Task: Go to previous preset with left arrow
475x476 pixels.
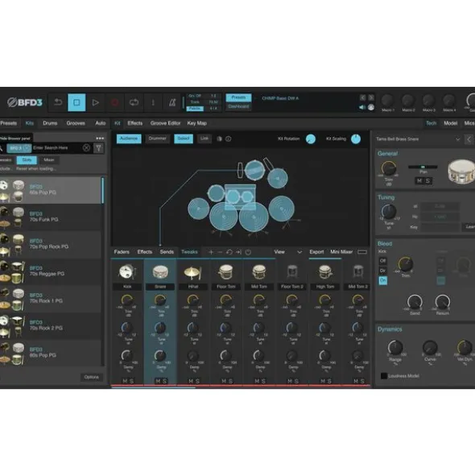Action: coord(363,97)
